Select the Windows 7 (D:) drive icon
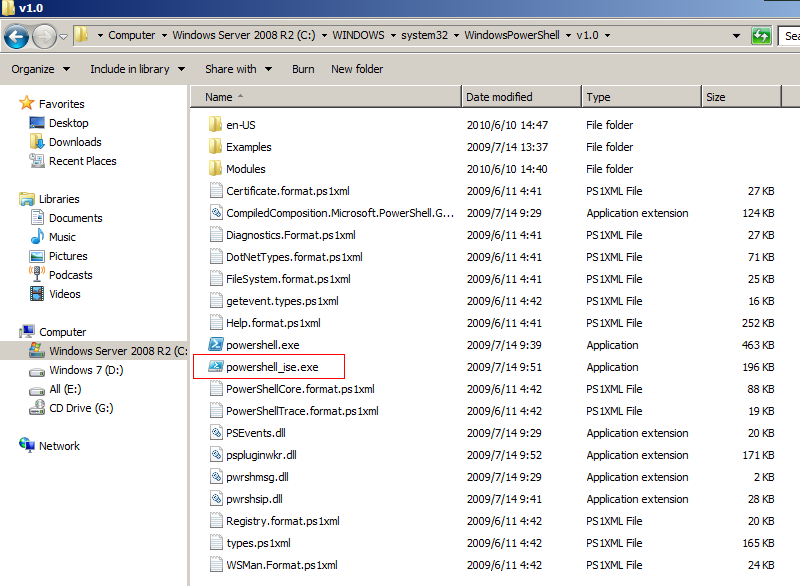800x586 pixels. coord(37,371)
